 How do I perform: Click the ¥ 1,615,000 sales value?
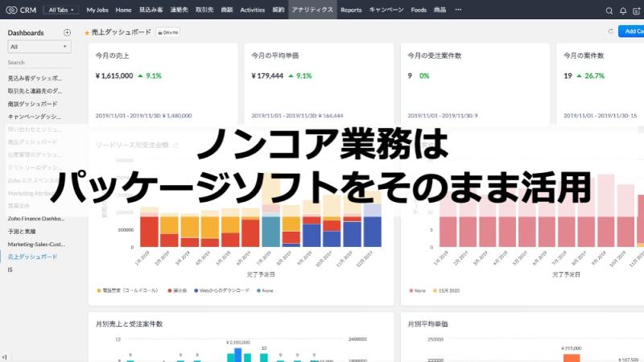pyautogui.click(x=114, y=76)
